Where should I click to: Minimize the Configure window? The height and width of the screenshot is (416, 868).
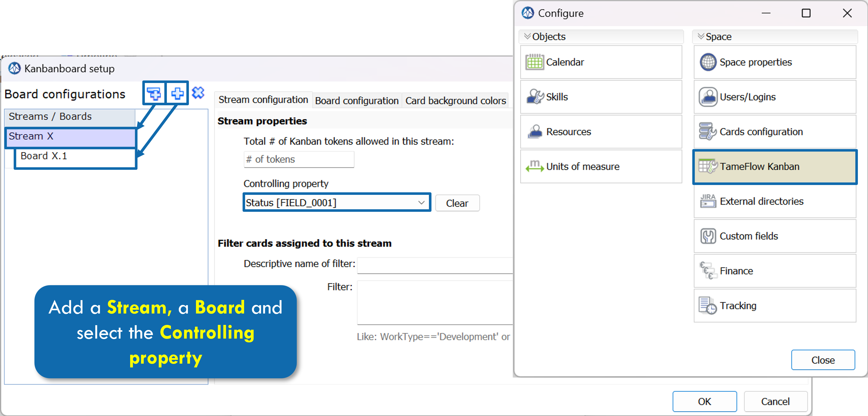point(766,13)
